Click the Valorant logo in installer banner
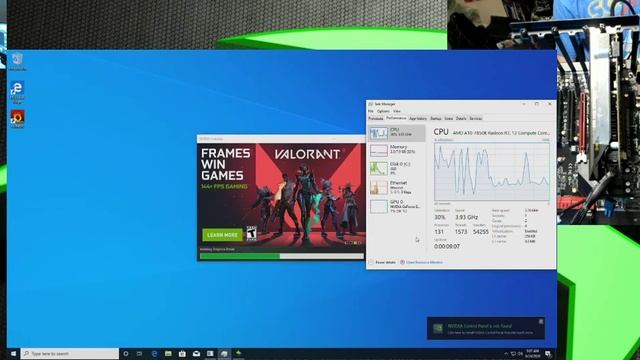Screen dimensions: 640x360 click(308, 154)
